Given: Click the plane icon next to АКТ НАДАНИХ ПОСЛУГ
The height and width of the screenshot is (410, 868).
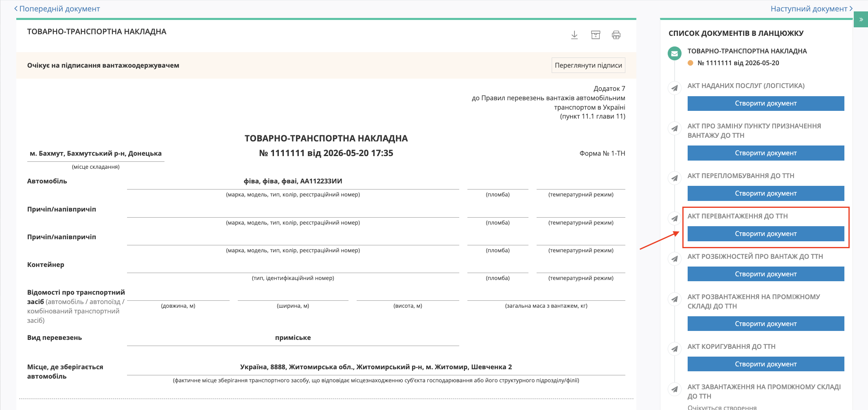Looking at the screenshot, I should pos(675,88).
